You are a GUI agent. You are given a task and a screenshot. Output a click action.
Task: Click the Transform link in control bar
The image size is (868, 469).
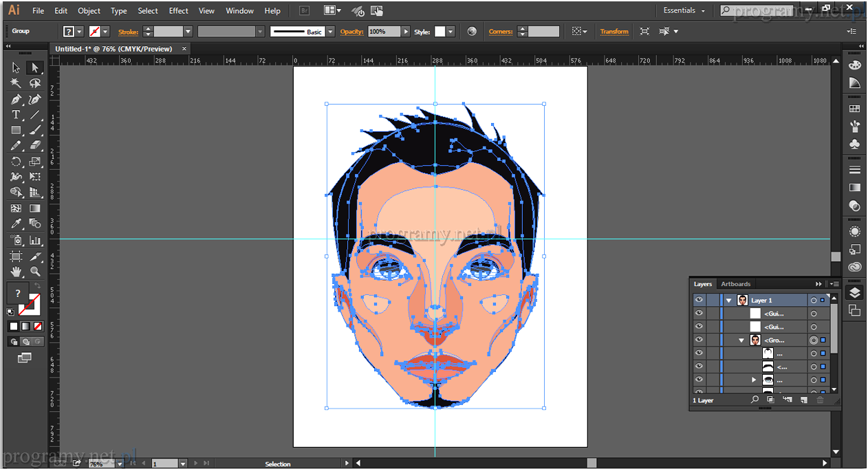[614, 32]
